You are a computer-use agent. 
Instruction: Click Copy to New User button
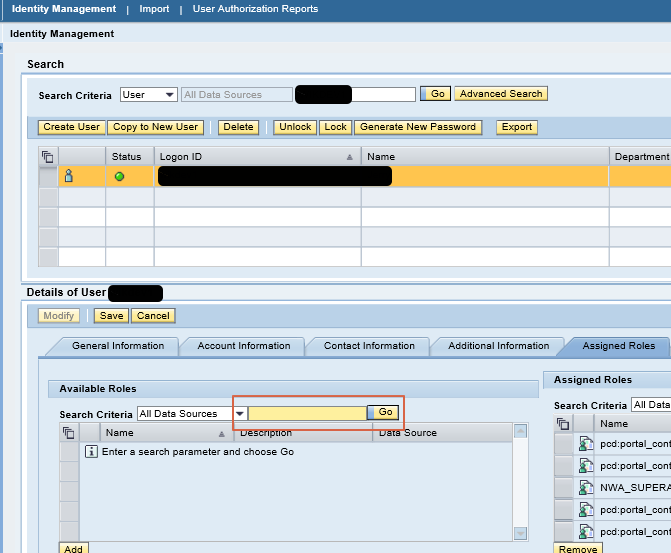tap(155, 127)
